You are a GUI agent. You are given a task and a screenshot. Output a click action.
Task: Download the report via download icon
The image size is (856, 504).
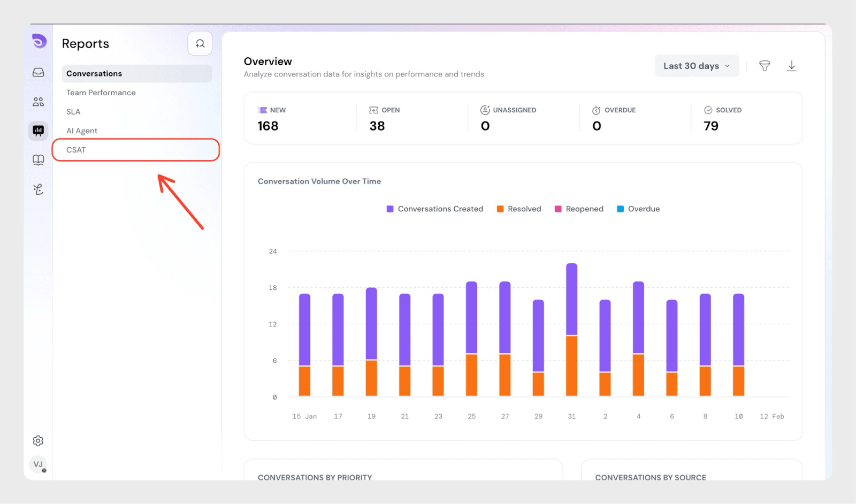[792, 66]
